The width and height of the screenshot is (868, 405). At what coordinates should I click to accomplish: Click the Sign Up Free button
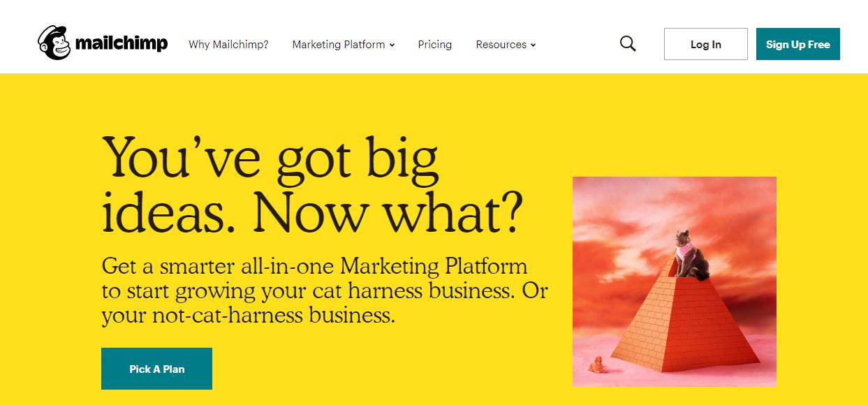[x=797, y=44]
